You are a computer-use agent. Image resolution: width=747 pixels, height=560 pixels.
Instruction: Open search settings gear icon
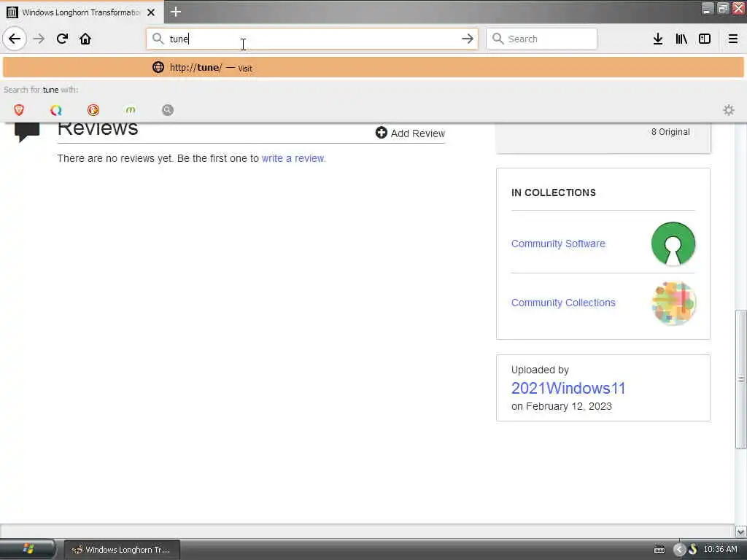729,110
